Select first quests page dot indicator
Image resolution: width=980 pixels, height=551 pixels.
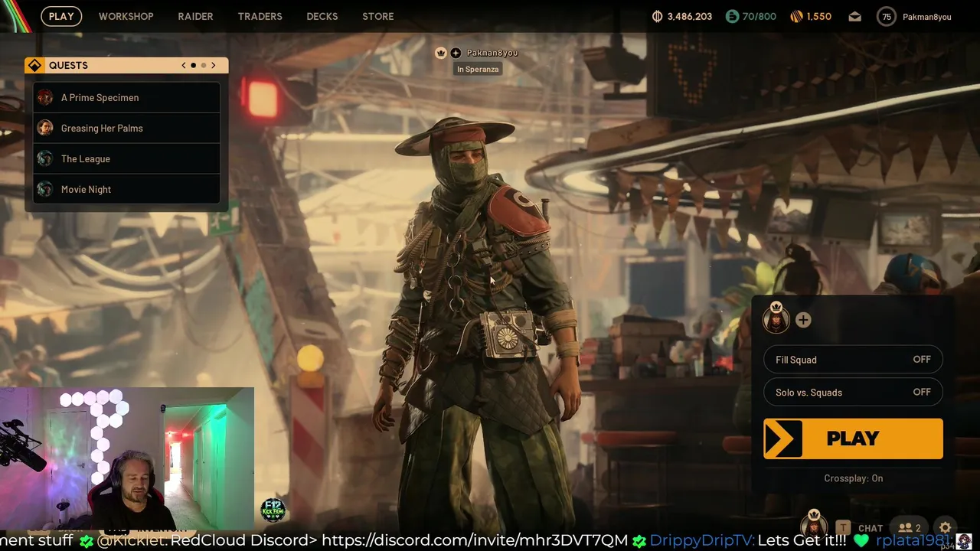click(194, 65)
